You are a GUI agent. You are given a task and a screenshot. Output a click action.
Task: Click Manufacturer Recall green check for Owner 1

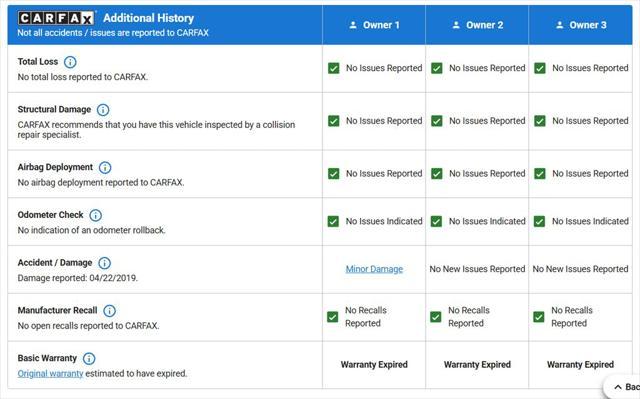pyautogui.click(x=333, y=317)
